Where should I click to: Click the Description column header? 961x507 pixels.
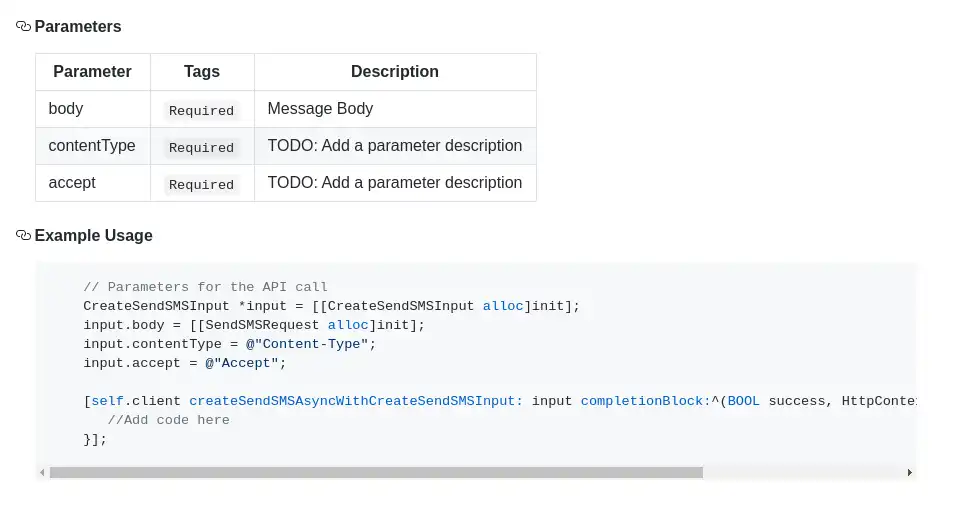(x=395, y=72)
